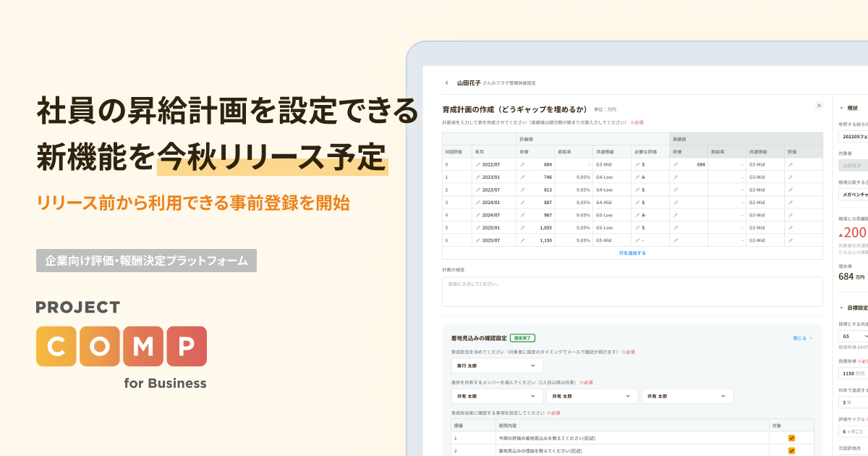This screenshot has height=456, width=868.
Task: Click the pencil icon next to 2024/01
Action: click(478, 203)
